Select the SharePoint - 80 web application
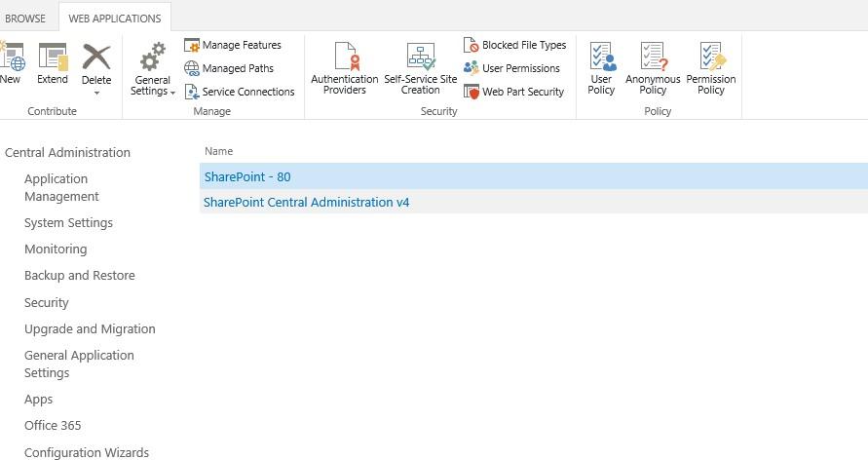The width and height of the screenshot is (868, 460). click(x=534, y=176)
